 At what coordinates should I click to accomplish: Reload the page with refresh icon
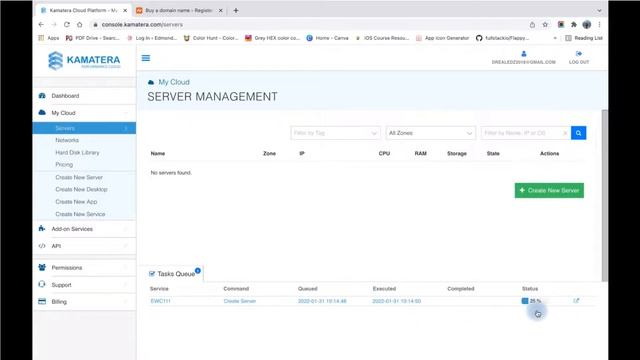(67, 24)
